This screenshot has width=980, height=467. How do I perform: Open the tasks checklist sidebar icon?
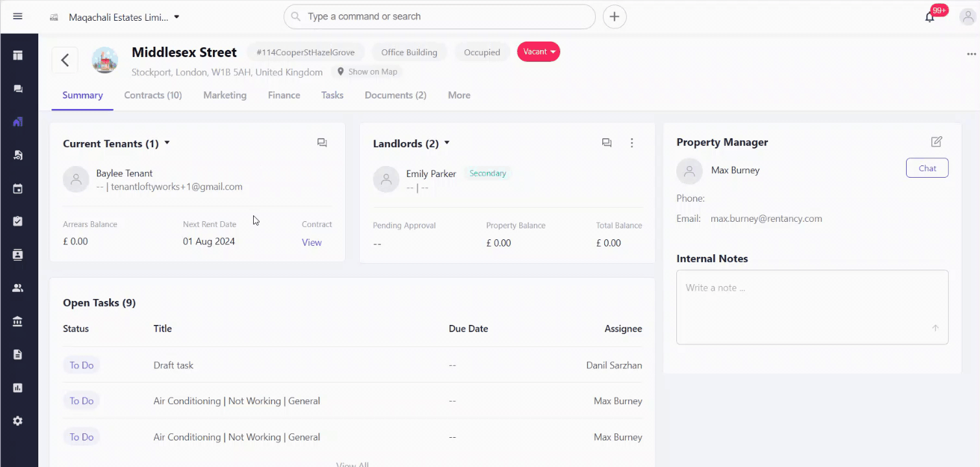point(18,221)
